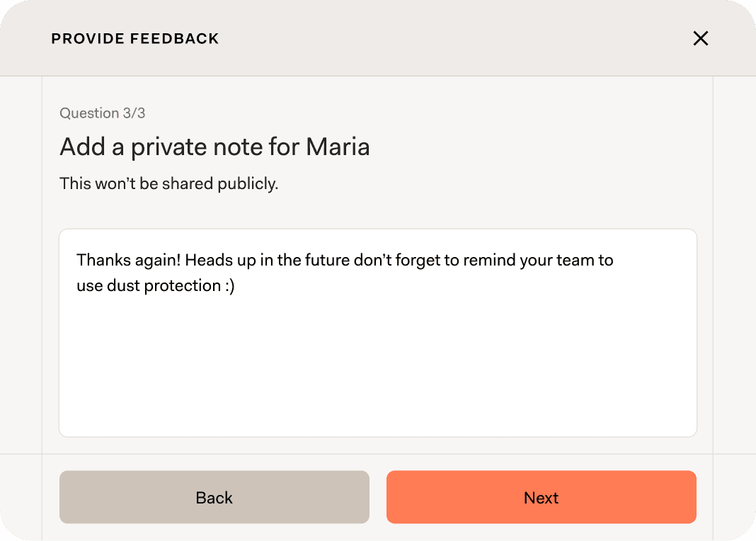The width and height of the screenshot is (756, 541).
Task: Go back with the Back button
Action: pos(214,498)
